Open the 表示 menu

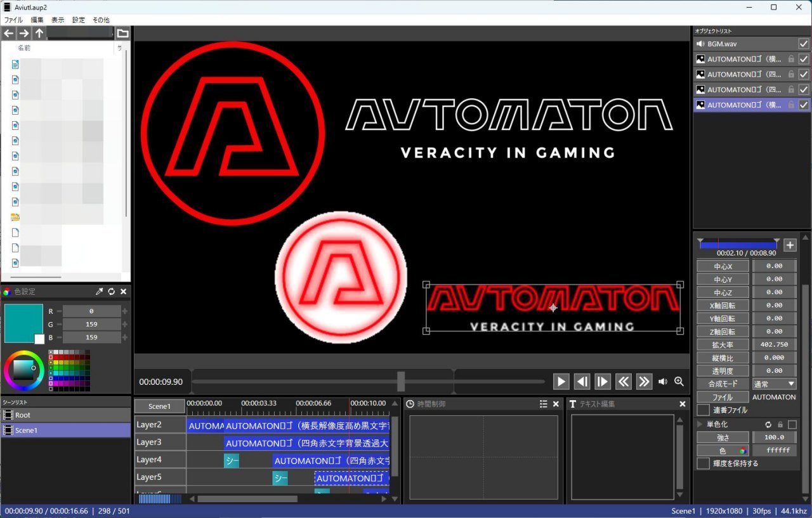(x=58, y=20)
